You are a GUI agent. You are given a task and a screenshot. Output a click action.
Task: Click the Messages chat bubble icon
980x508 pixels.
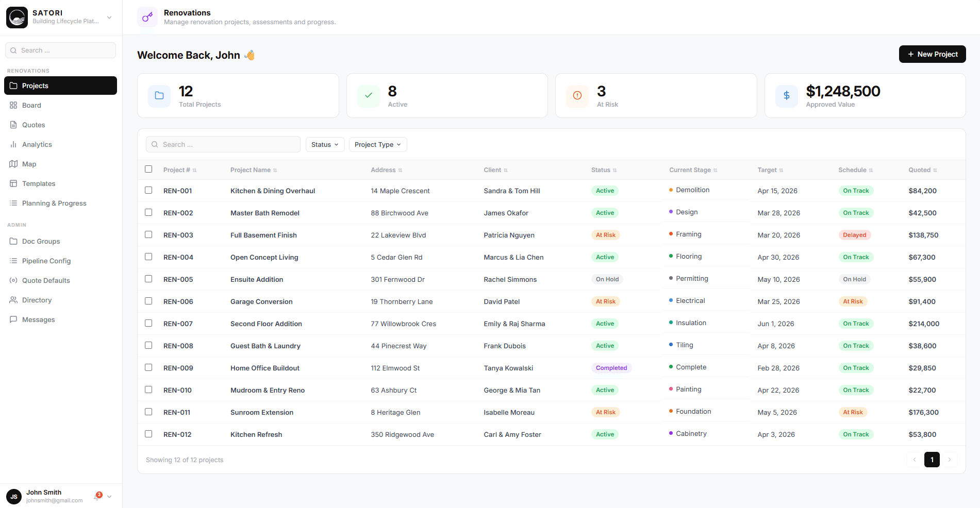pyautogui.click(x=13, y=319)
